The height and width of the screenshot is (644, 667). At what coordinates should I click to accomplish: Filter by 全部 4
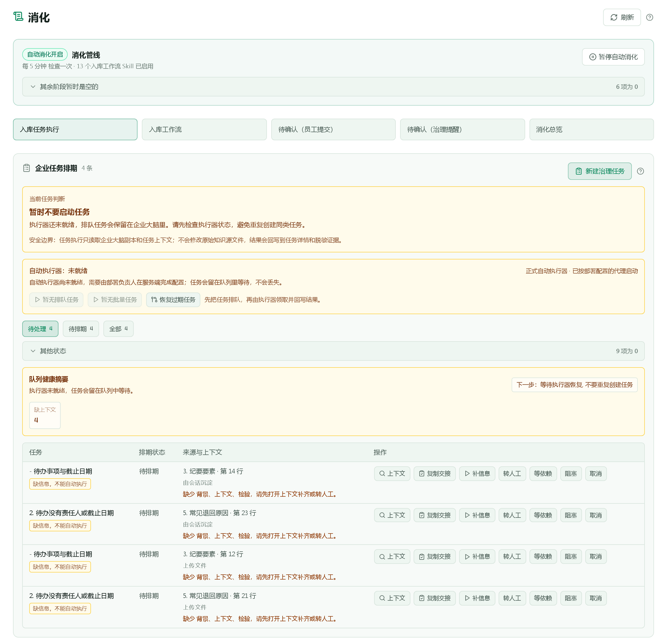(118, 329)
